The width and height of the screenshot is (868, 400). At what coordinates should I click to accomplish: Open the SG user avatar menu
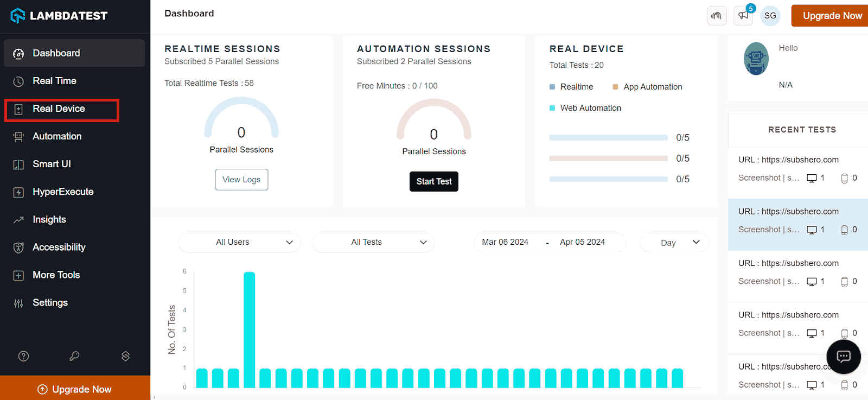pyautogui.click(x=770, y=16)
